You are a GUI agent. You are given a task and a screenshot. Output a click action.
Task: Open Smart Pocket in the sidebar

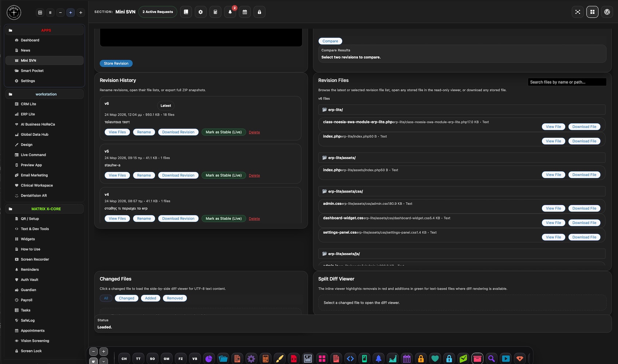point(44,71)
